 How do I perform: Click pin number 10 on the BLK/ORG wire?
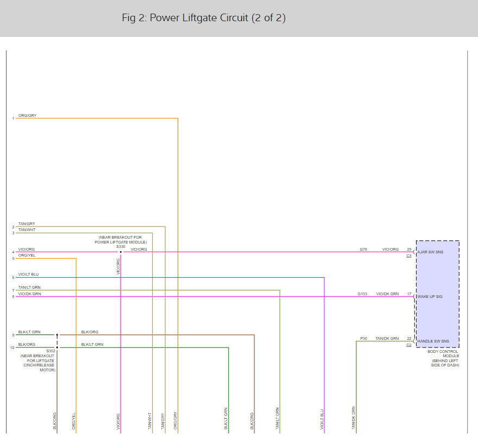tap(12, 347)
